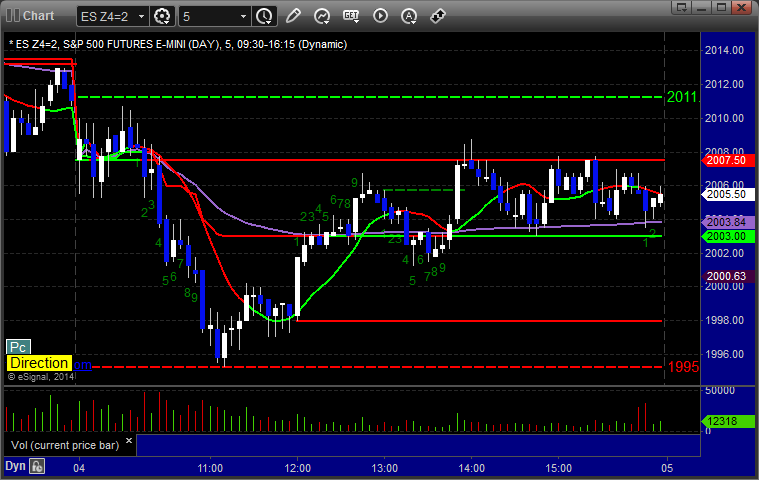Viewport: 759px width, 480px height.
Task: Click the 2007.50 red price marker
Action: click(728, 160)
